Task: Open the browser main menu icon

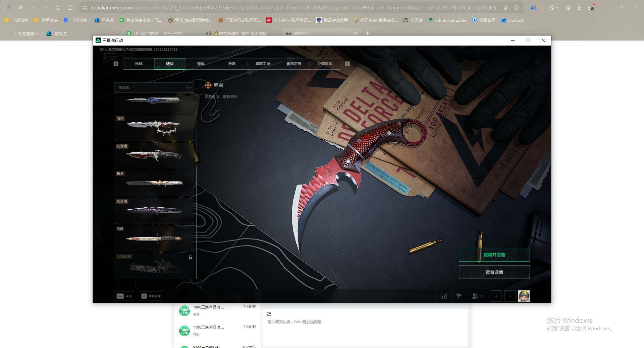Action: tap(591, 7)
